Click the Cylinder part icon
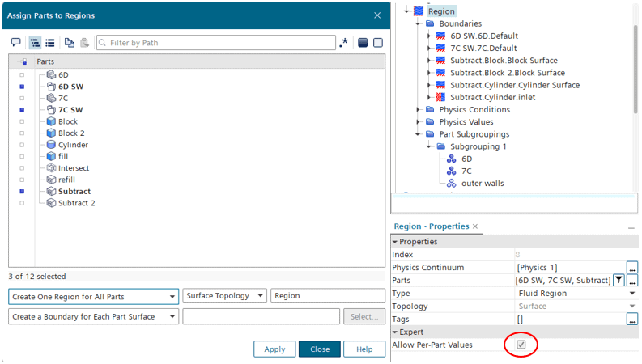The image size is (642, 364). (51, 144)
